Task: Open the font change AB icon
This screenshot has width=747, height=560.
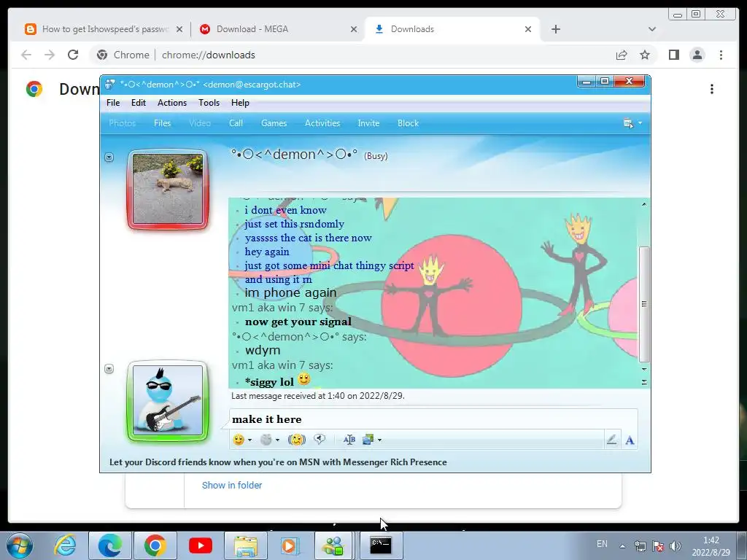Action: [x=349, y=440]
